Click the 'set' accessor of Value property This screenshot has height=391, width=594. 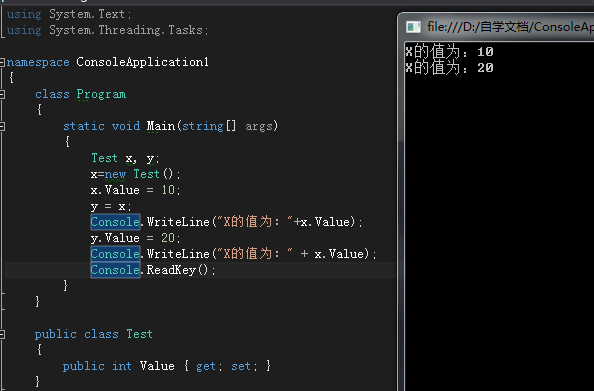click(241, 366)
